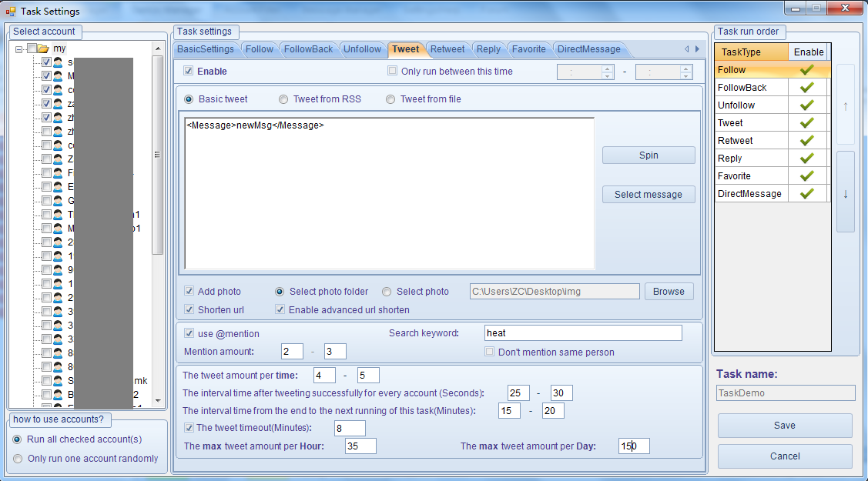
Task: Click the green checkmark in Retweet row
Action: pyautogui.click(x=807, y=141)
